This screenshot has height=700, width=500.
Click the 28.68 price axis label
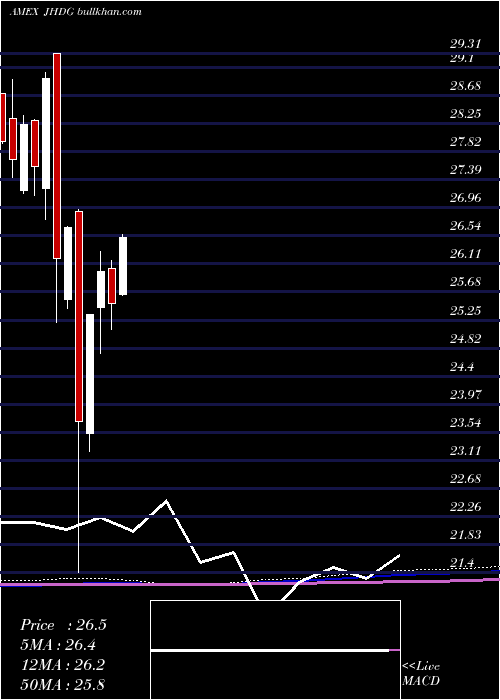click(x=465, y=85)
